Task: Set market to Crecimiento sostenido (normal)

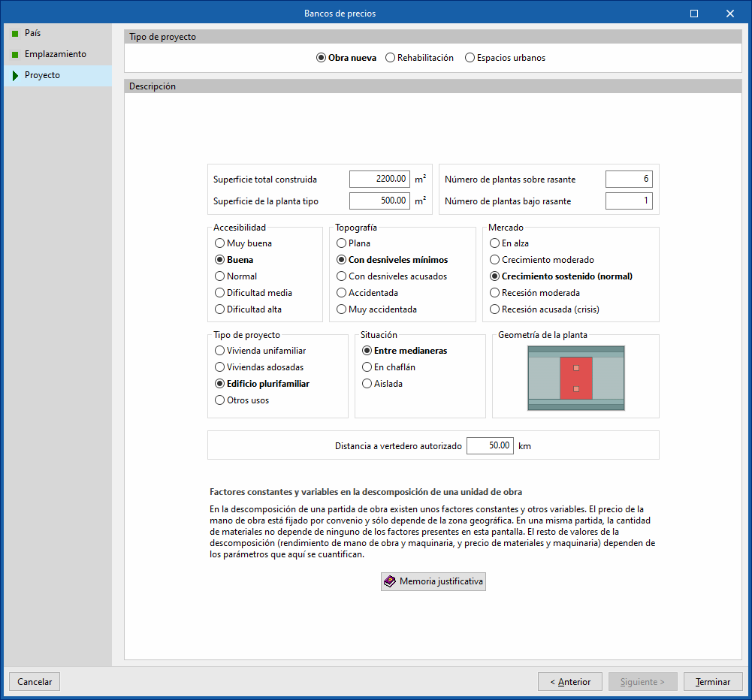Action: (x=561, y=276)
